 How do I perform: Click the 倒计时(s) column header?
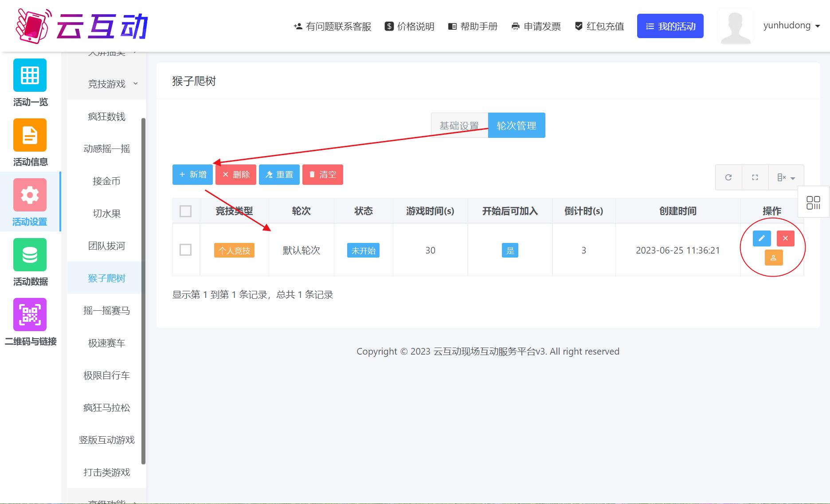(x=583, y=211)
